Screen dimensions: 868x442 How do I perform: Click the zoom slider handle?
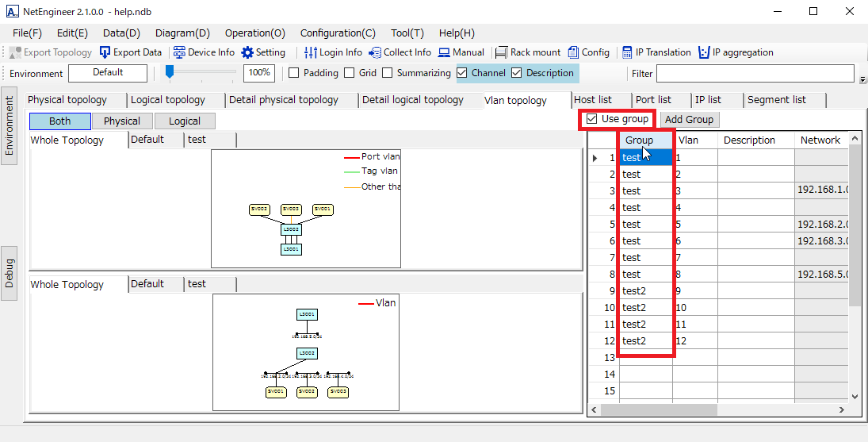tap(169, 72)
